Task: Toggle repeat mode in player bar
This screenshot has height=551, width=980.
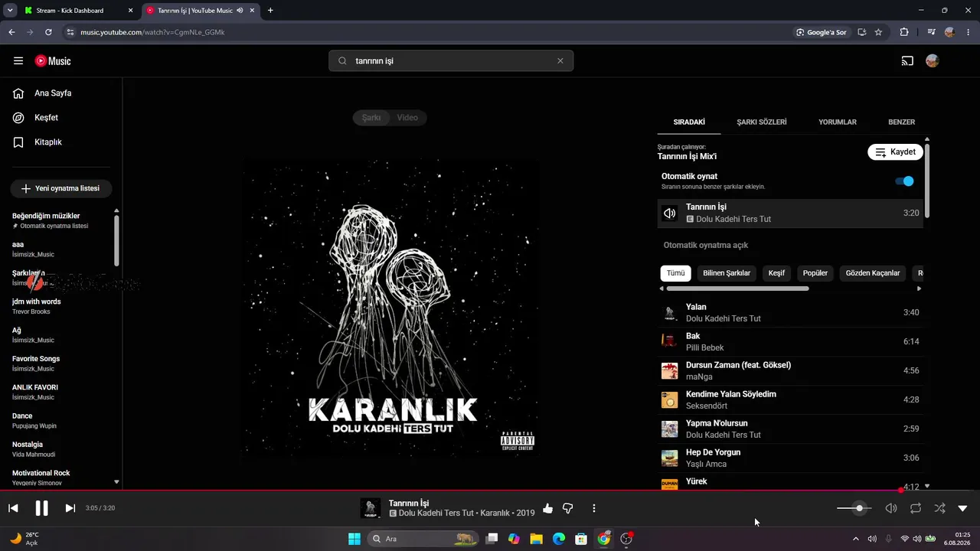Action: [x=915, y=508]
